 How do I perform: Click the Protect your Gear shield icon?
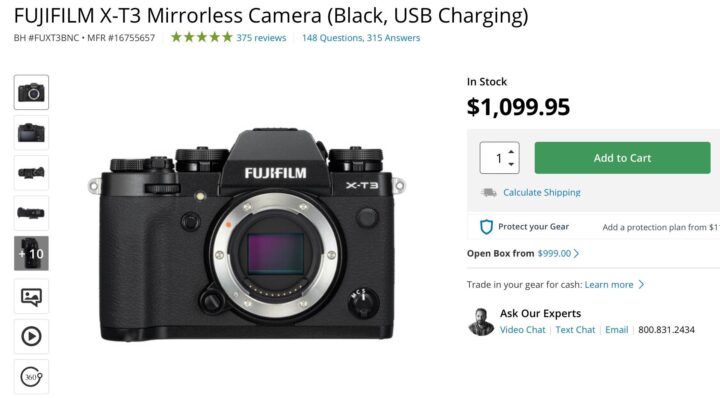point(486,227)
